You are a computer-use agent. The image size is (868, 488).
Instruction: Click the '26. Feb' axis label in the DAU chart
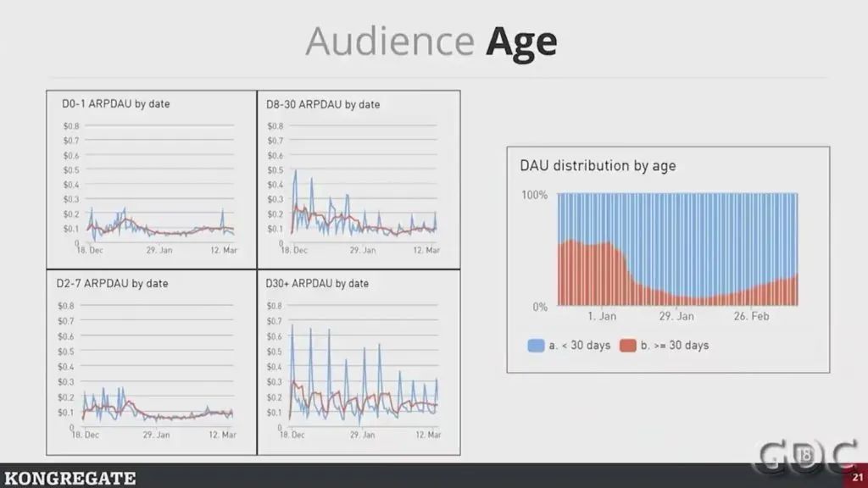pyautogui.click(x=751, y=316)
